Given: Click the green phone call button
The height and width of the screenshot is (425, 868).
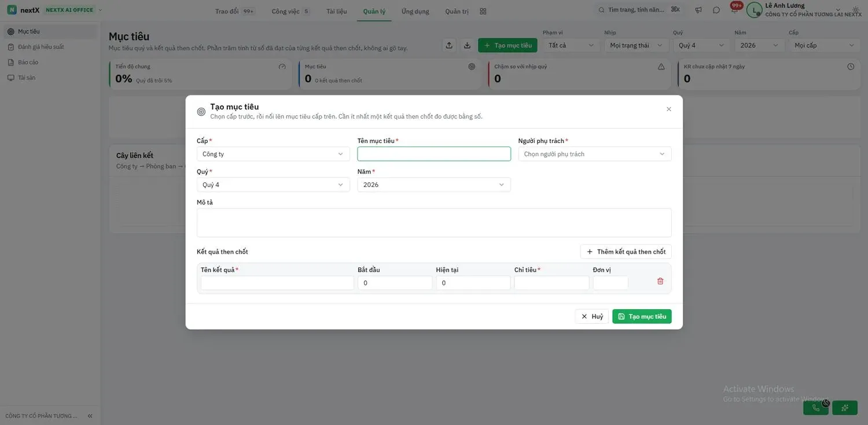Looking at the screenshot, I should (816, 408).
